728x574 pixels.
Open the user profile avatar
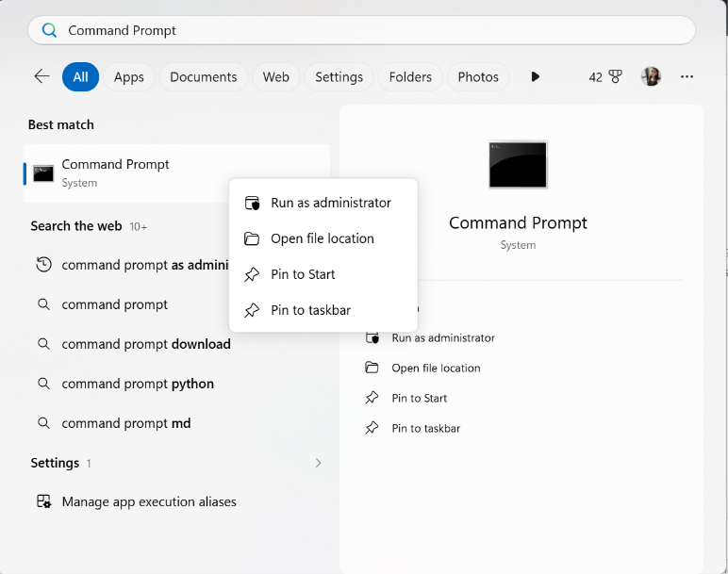[651, 76]
